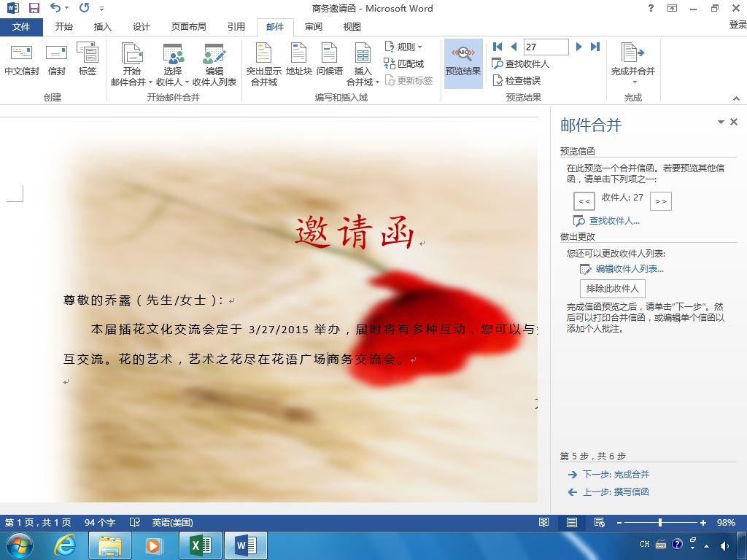Viewport: 747px width, 560px height.
Task: Create an envelope with 信封
Action: tap(57, 61)
